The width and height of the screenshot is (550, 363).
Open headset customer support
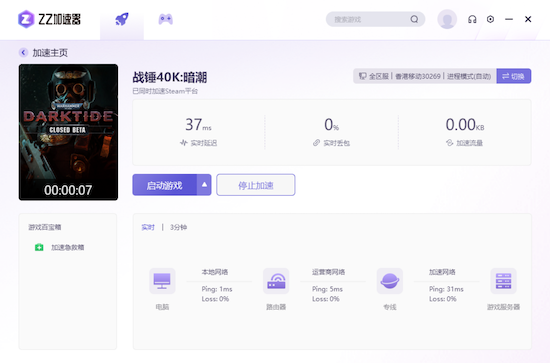click(472, 19)
